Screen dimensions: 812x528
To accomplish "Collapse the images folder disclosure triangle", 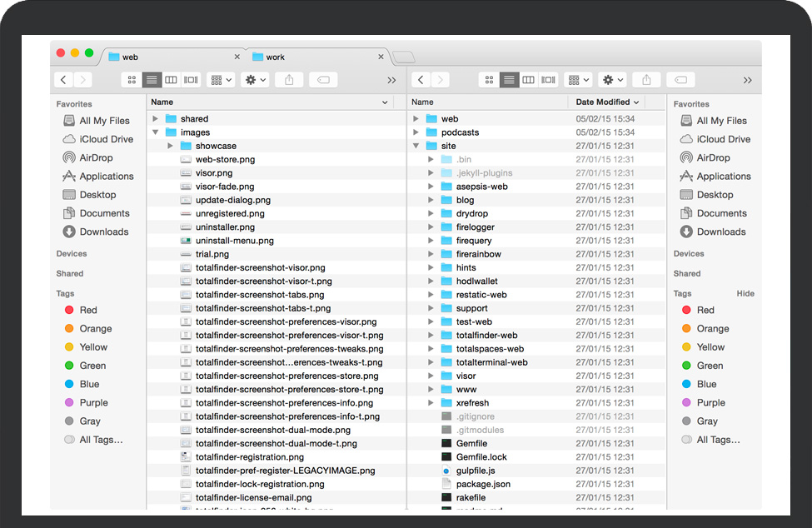I will click(156, 132).
